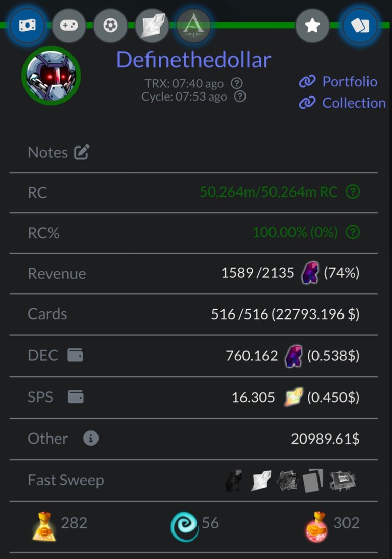
Task: Show help for Cycle time
Action: (x=240, y=96)
